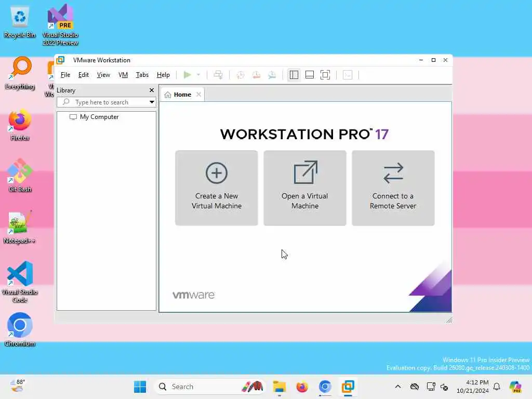Click the Take Snapshot toolbar icon
The image size is (532, 399).
tap(240, 75)
